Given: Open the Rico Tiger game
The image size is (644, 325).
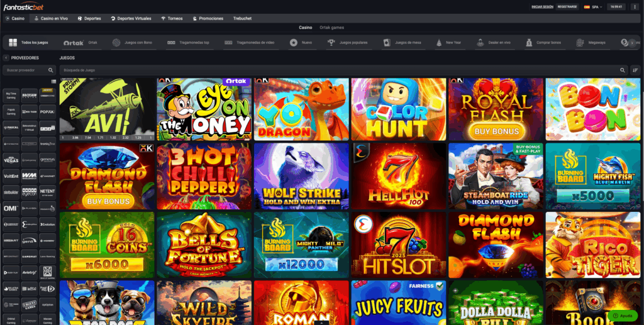Looking at the screenshot, I should click(593, 245).
